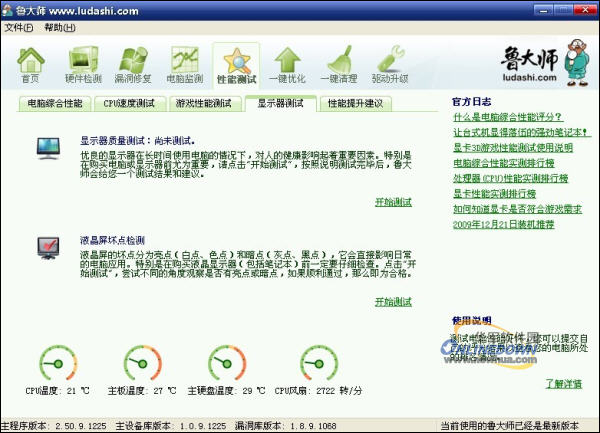Click the 性能测试 performance test icon

[236, 64]
